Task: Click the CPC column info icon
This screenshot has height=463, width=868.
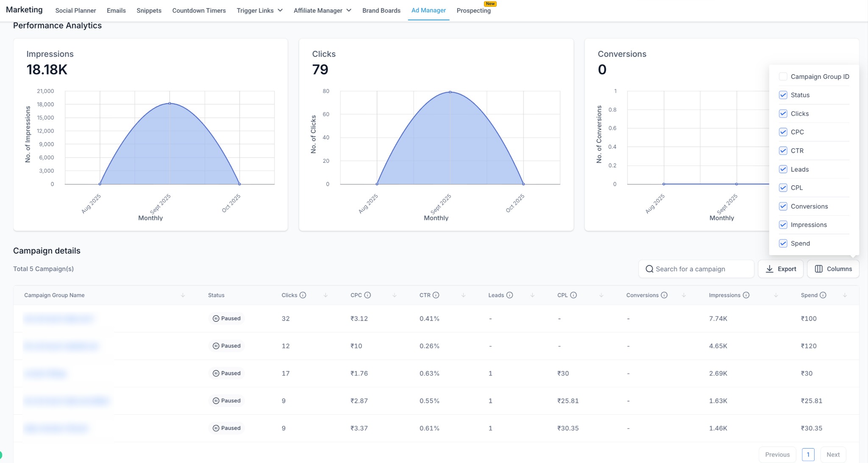Action: click(x=367, y=295)
